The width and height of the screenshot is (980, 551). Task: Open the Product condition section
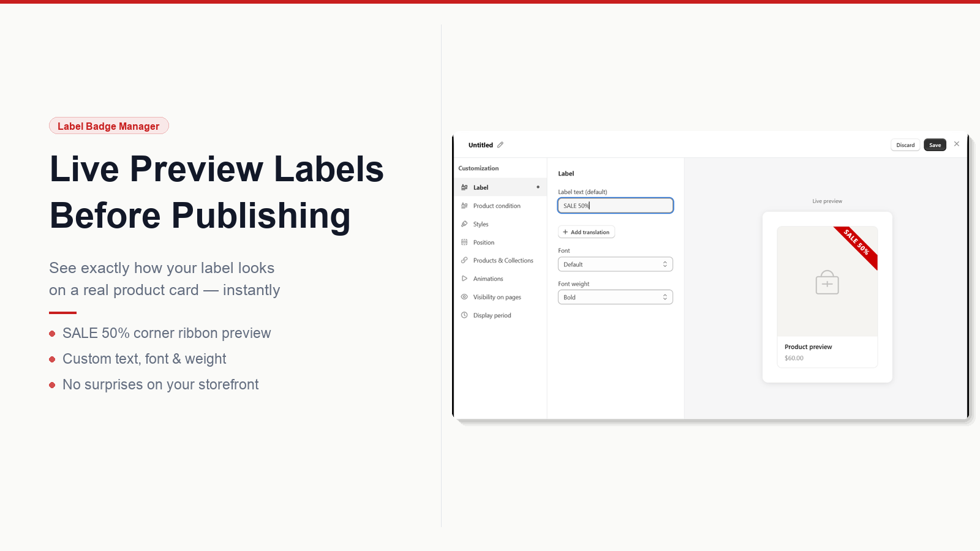point(501,206)
